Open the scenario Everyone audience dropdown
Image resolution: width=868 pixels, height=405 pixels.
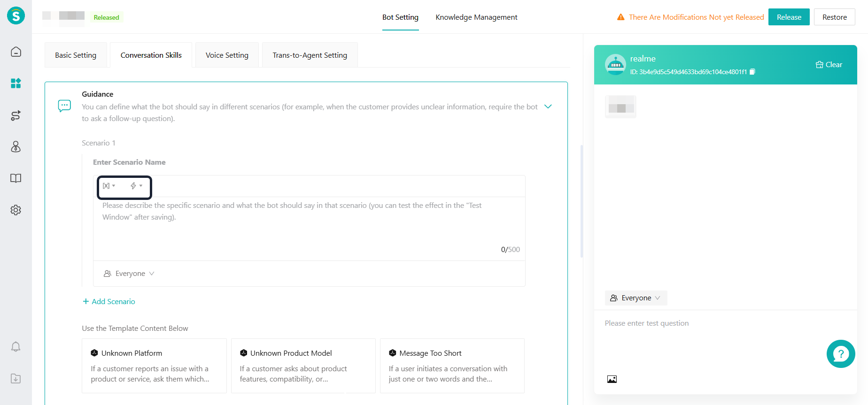pyautogui.click(x=129, y=274)
